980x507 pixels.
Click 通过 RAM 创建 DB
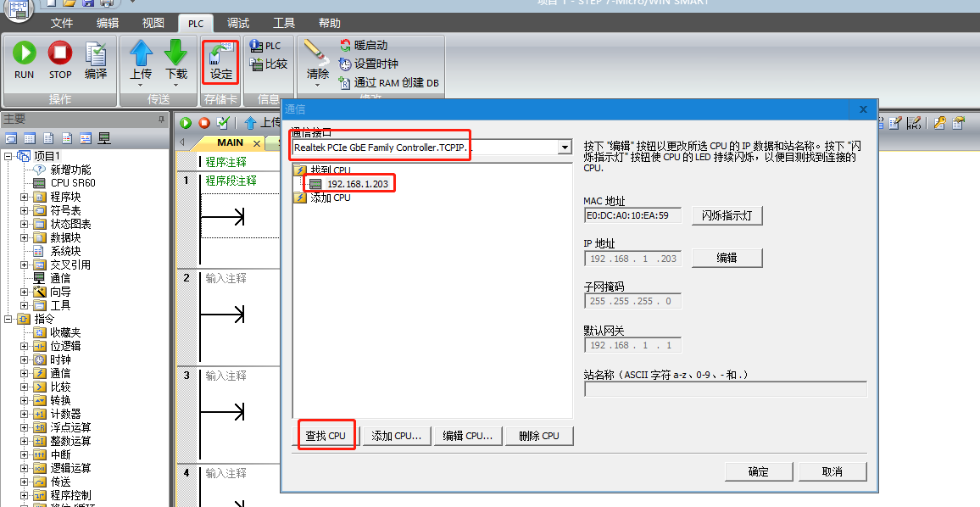point(388,82)
